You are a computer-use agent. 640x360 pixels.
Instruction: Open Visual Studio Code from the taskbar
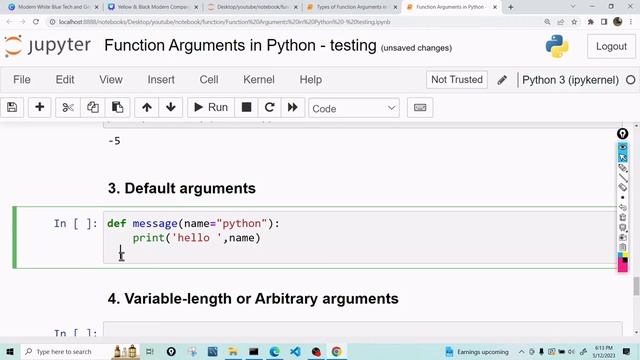pyautogui.click(x=295, y=351)
